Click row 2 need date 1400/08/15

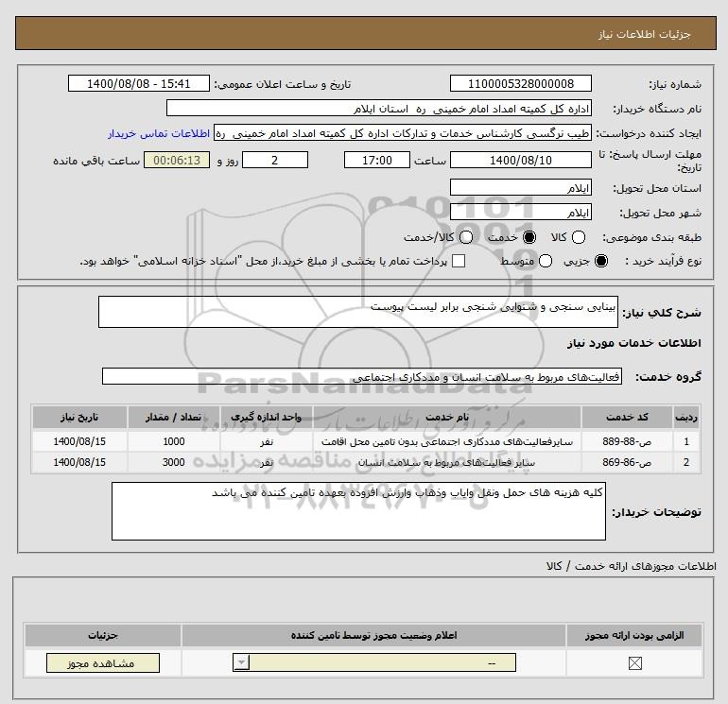click(x=79, y=462)
